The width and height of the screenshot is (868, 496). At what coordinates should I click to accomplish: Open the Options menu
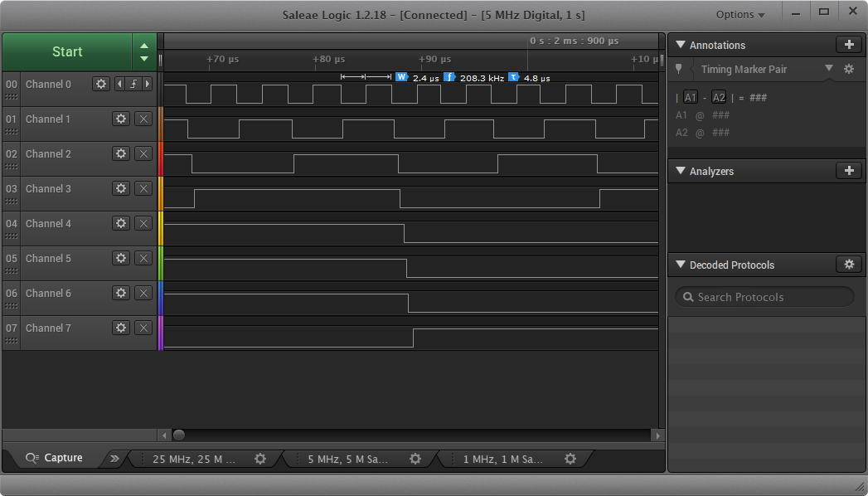(x=739, y=14)
